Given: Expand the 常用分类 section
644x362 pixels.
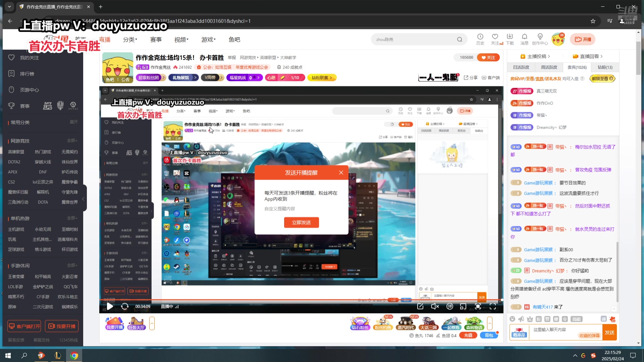Looking at the screenshot, I should pyautogui.click(x=73, y=122).
